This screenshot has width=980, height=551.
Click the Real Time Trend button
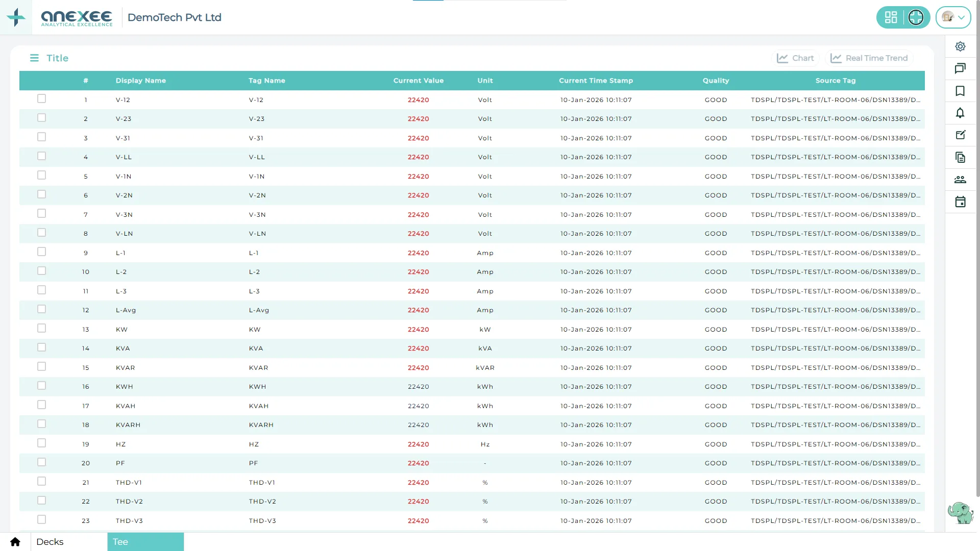pyautogui.click(x=869, y=58)
